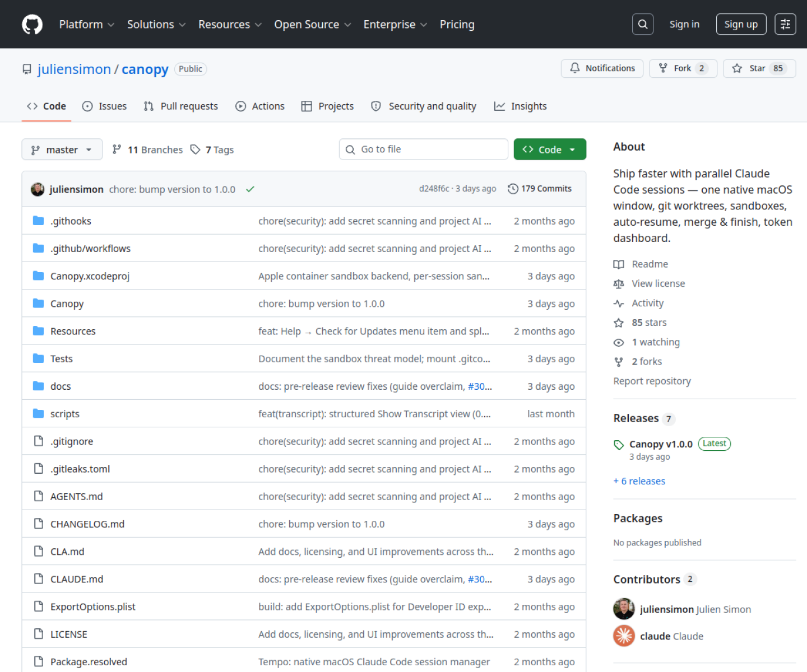This screenshot has height=672, width=807.
Task: Click the LICENSE file icon
Action: tap(38, 634)
